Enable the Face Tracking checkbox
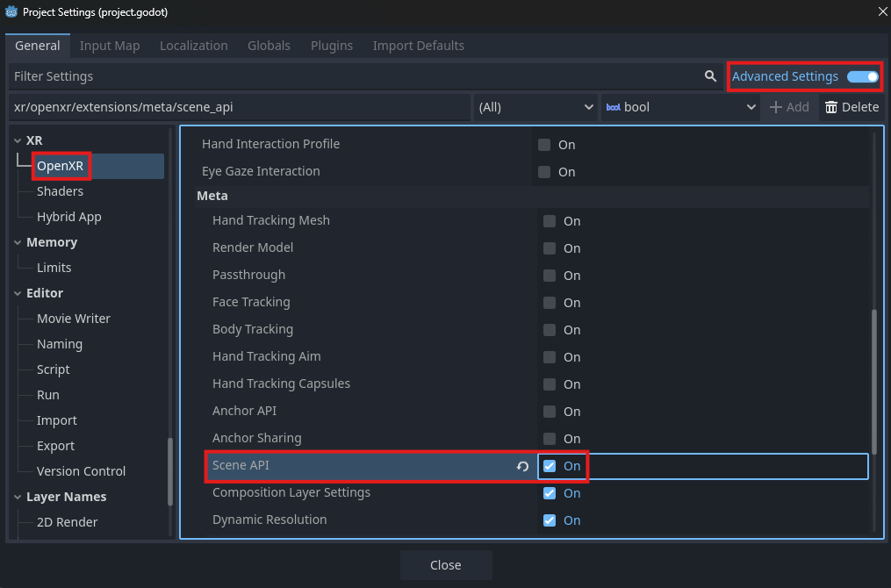This screenshot has height=588, width=891. tap(549, 303)
